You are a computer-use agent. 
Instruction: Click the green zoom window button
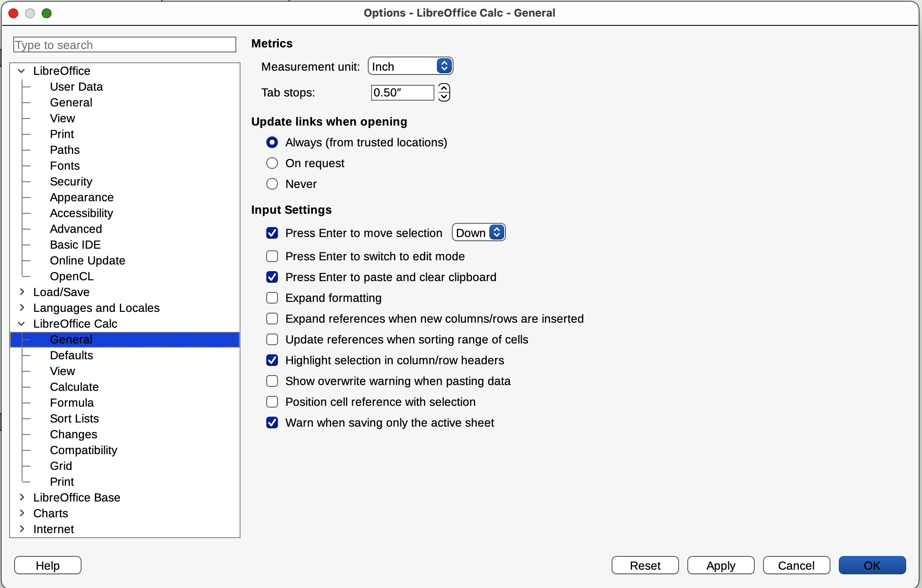tap(47, 13)
